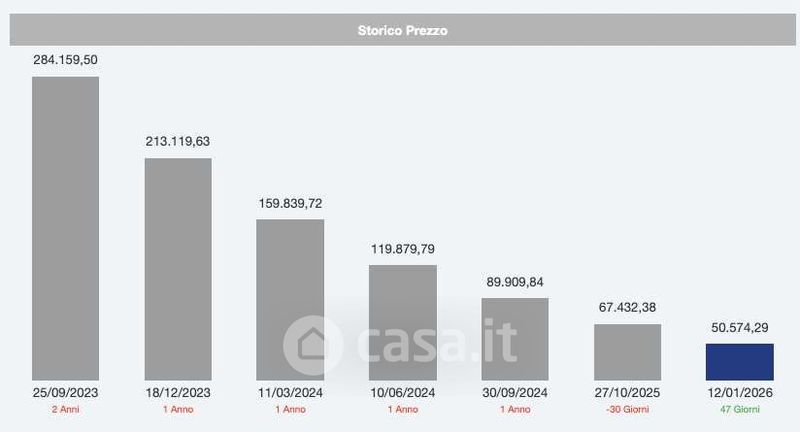This screenshot has width=800, height=432.
Task: Select the blue bar for 12/01/2026
Action: click(739, 361)
